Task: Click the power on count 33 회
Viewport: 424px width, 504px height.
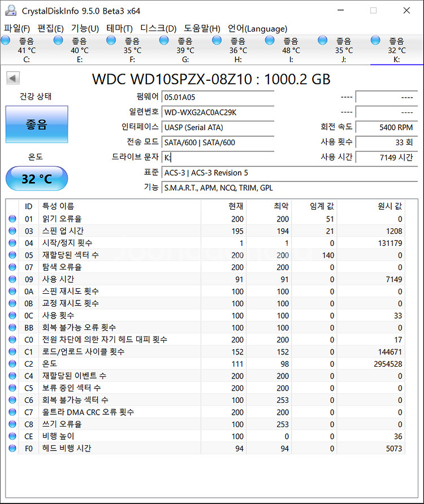Action: tap(386, 142)
